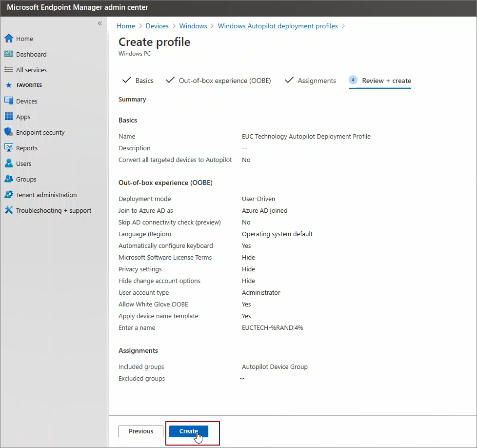Click the Microsoft Software License Terms label

(165, 258)
